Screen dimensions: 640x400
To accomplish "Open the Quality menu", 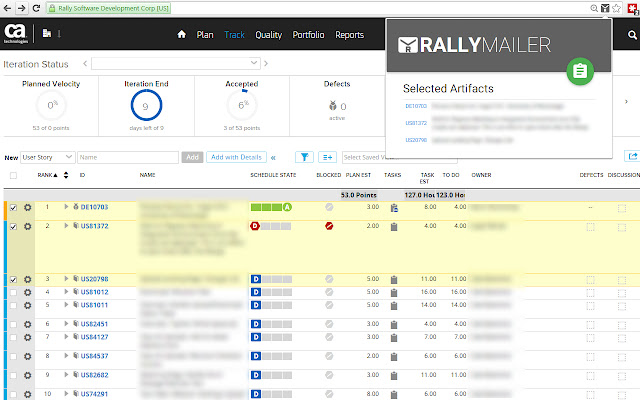I will 269,35.
